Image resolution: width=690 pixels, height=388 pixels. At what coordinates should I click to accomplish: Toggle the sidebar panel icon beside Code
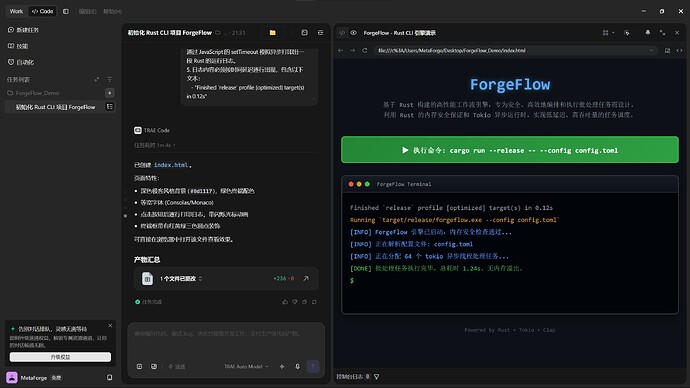[x=66, y=11]
